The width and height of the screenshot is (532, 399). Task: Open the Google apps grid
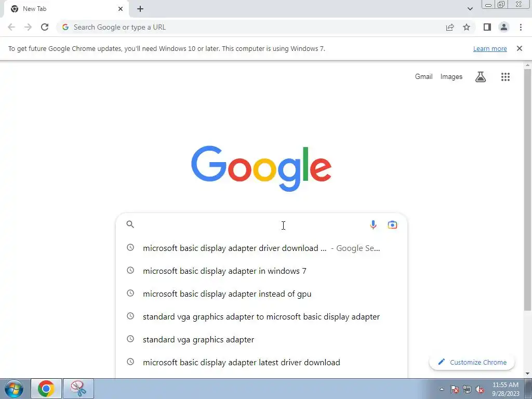506,77
